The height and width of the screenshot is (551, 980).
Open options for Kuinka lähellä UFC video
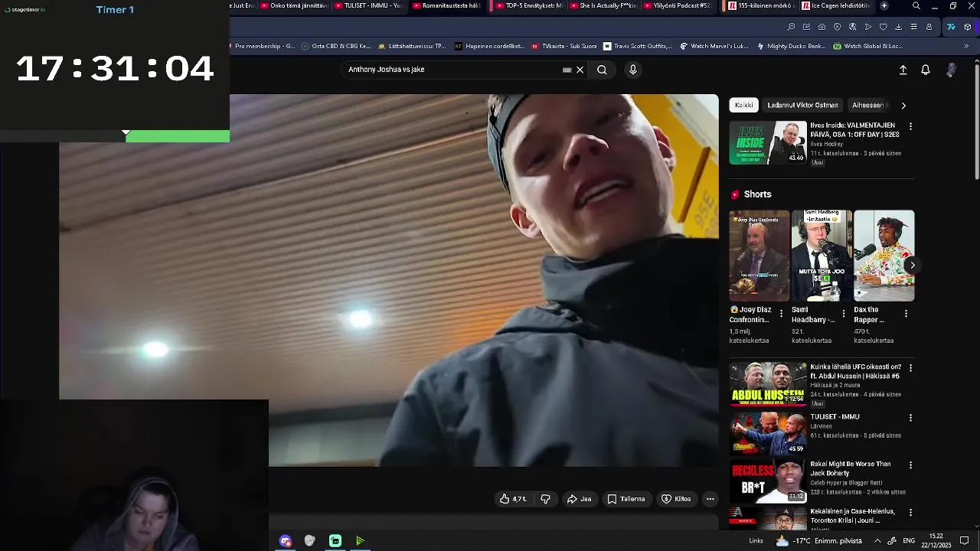910,368
